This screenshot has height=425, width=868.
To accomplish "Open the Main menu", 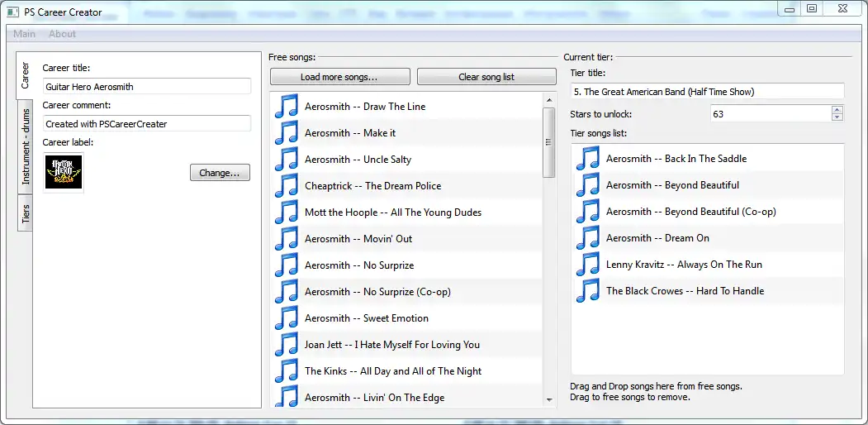I will (x=24, y=34).
